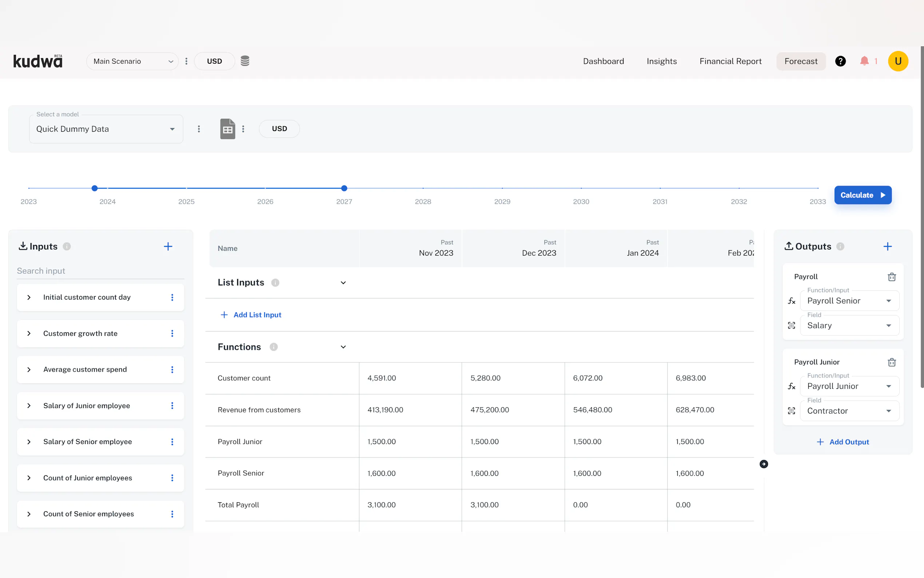Open the Quick Dummy Data model dropdown
This screenshot has width=924, height=578.
point(106,129)
